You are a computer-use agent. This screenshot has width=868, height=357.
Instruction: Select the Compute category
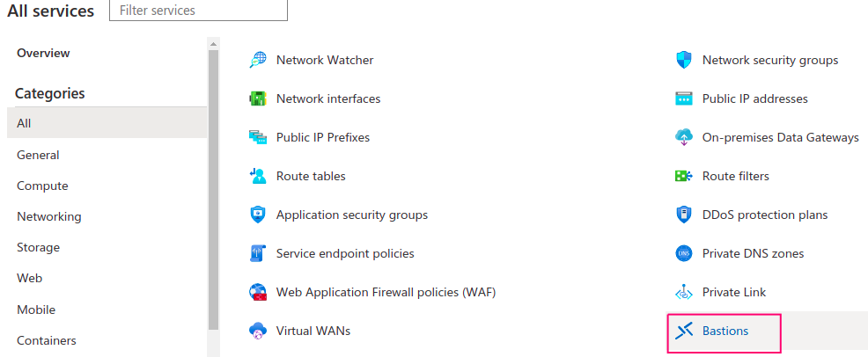tap(42, 186)
